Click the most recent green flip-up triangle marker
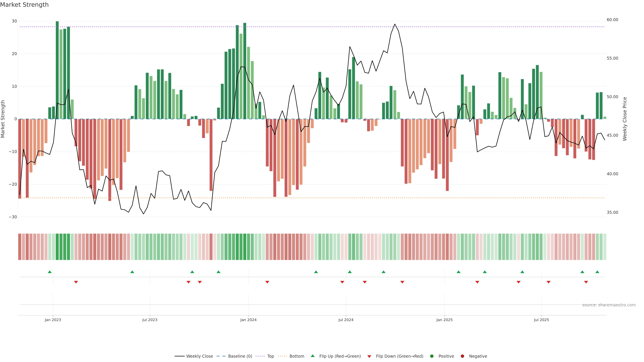644x362 pixels. click(597, 272)
